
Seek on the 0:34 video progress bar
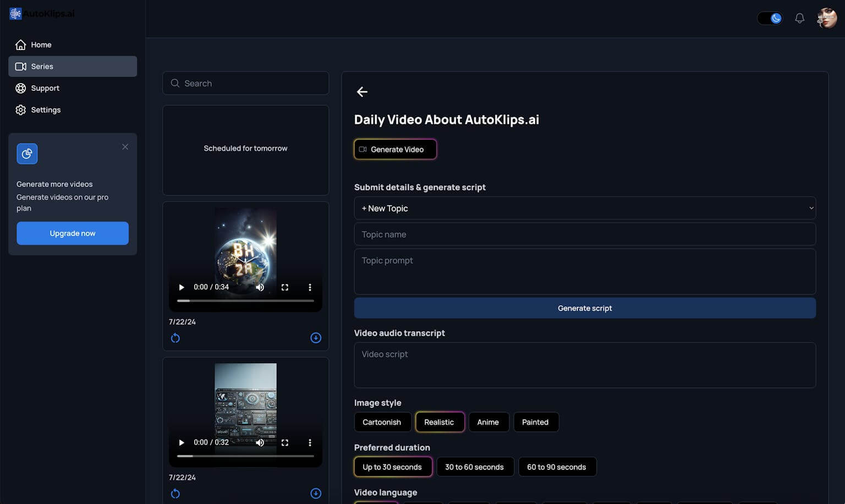click(x=245, y=301)
